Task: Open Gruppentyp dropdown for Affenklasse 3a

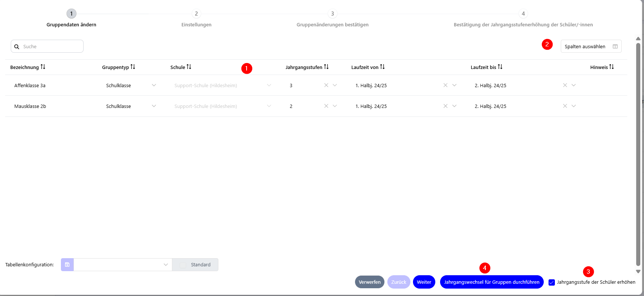Action: 154,85
